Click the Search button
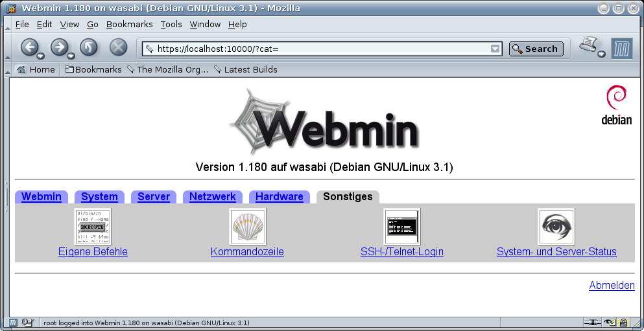The width and height of the screenshot is (644, 331). (536, 49)
